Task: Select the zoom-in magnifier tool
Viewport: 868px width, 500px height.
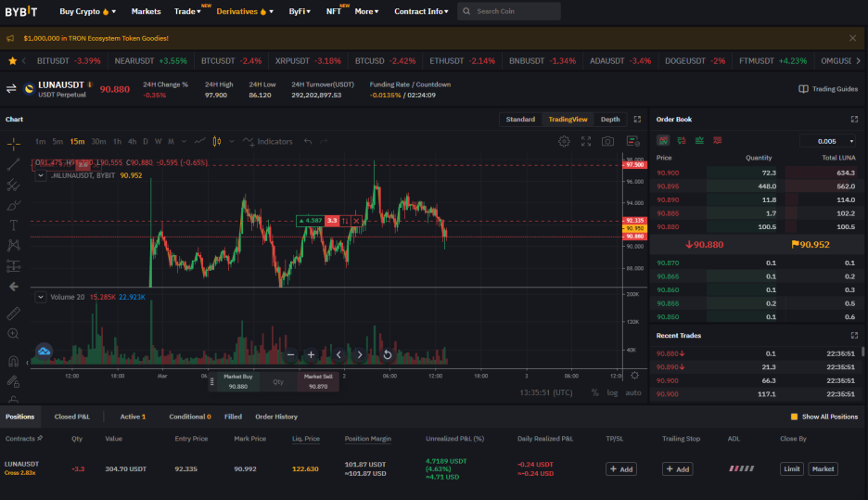Action: tap(13, 333)
